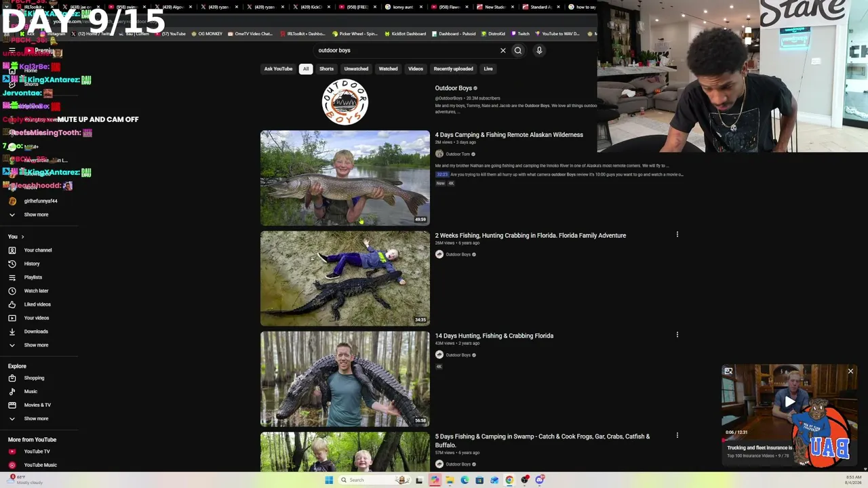Open the You section header
Image resolution: width=868 pixels, height=488 pixels.
click(16, 237)
